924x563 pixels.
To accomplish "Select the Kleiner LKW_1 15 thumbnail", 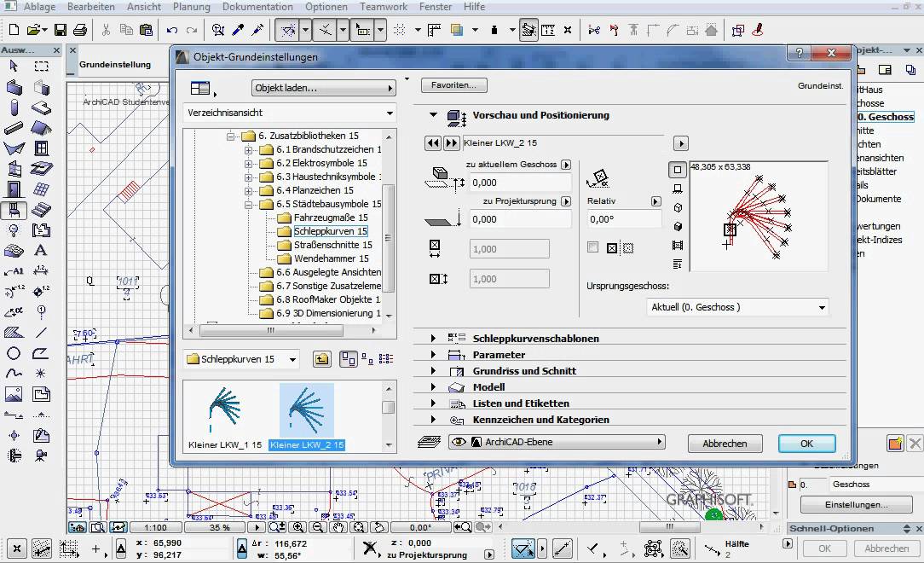I will point(224,417).
